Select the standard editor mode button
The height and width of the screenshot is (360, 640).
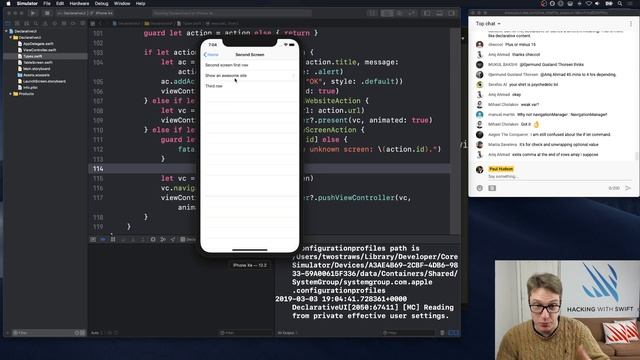pyautogui.click(x=387, y=13)
